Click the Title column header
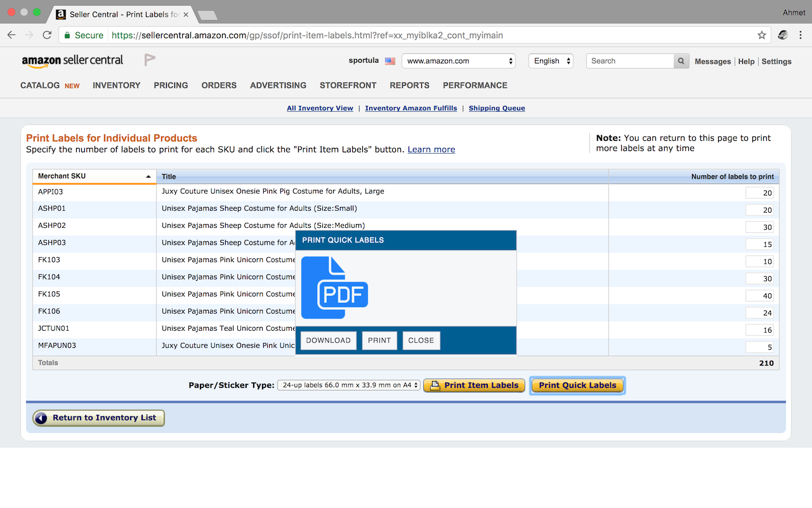 pos(383,177)
